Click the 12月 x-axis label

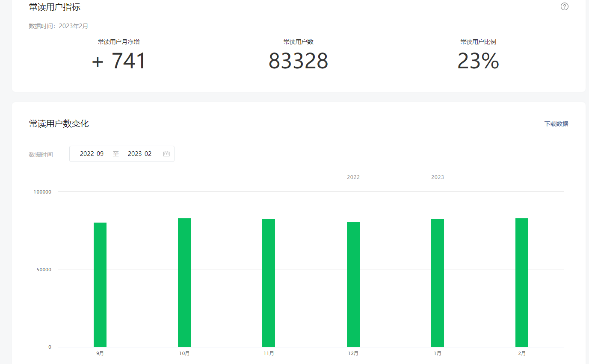click(353, 353)
